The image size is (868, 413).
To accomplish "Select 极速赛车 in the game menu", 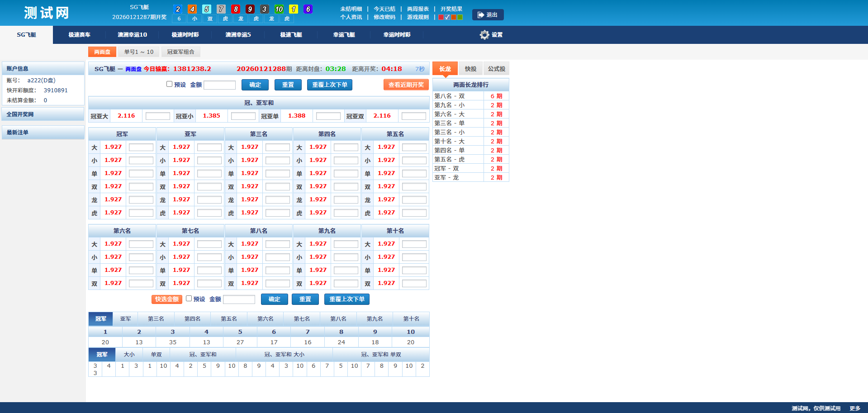I will [x=79, y=35].
